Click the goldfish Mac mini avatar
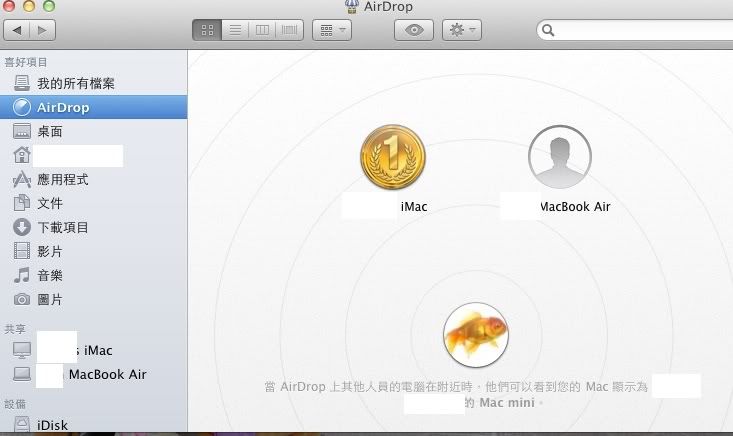 476,335
